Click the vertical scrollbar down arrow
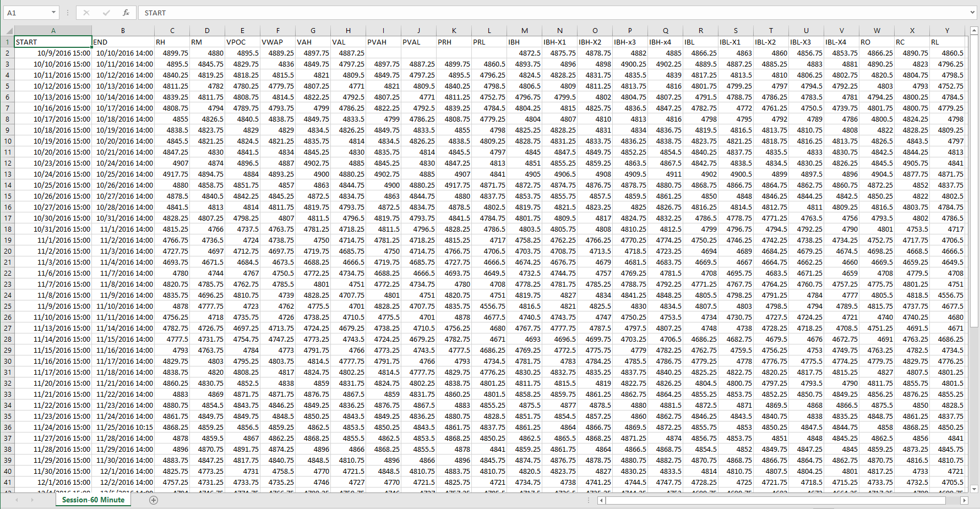 pos(974,489)
